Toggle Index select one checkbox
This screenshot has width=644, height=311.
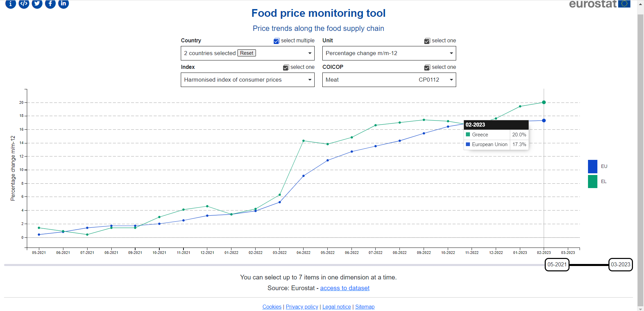[286, 68]
